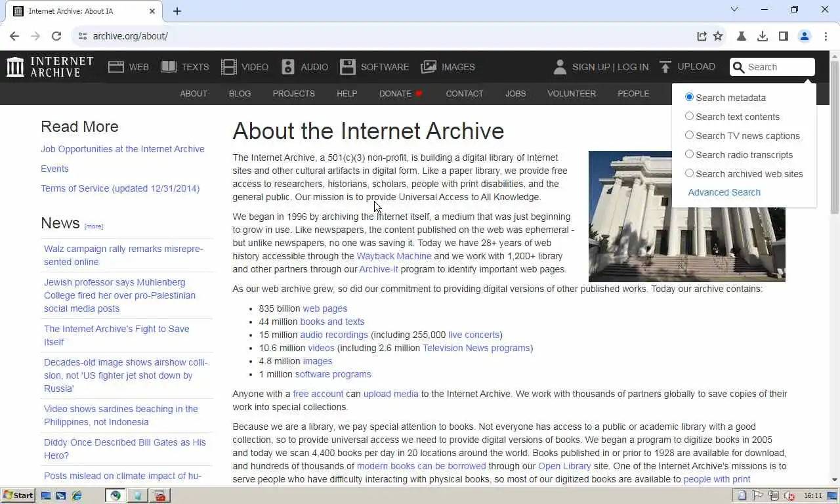The width and height of the screenshot is (840, 504).
Task: Open the Events link
Action: coord(54,169)
